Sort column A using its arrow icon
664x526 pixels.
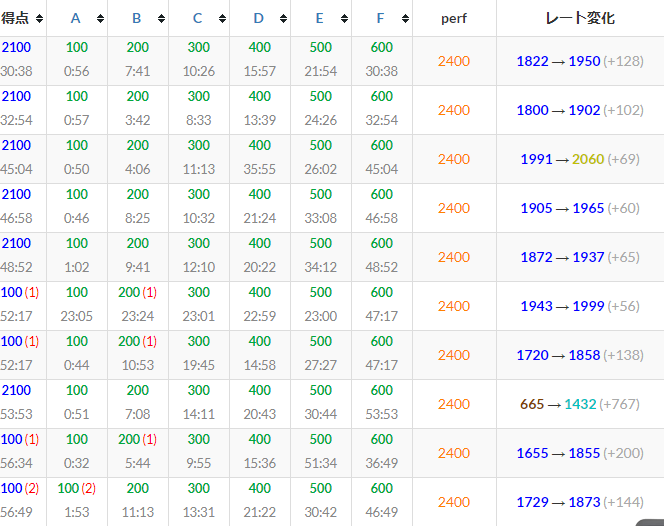click(x=100, y=18)
